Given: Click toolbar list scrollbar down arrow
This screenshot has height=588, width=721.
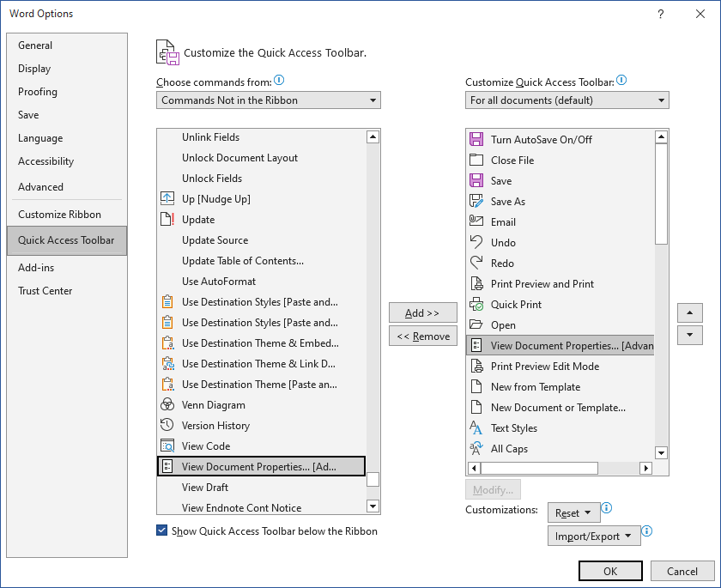Looking at the screenshot, I should tap(661, 452).
